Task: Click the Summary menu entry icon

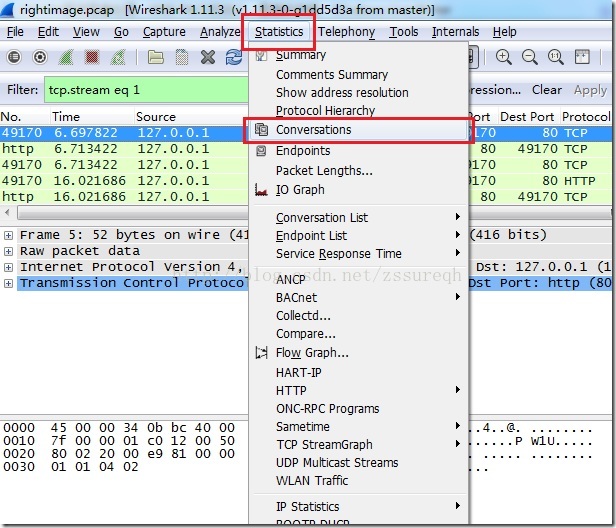Action: (262, 55)
